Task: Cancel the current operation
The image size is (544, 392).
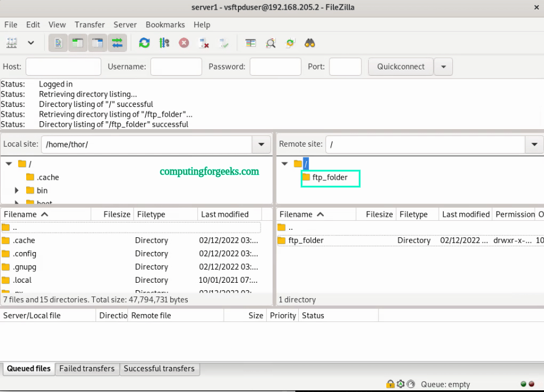Action: [184, 43]
